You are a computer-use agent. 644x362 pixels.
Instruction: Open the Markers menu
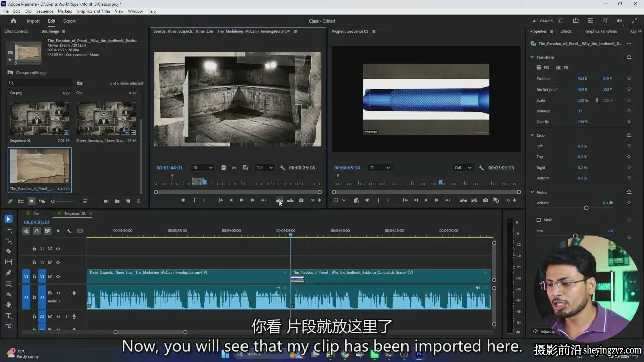point(65,11)
